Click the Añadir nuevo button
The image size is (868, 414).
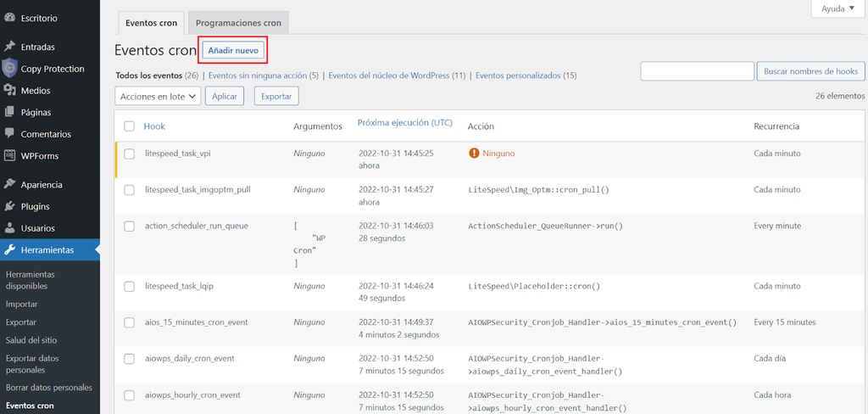pos(233,51)
